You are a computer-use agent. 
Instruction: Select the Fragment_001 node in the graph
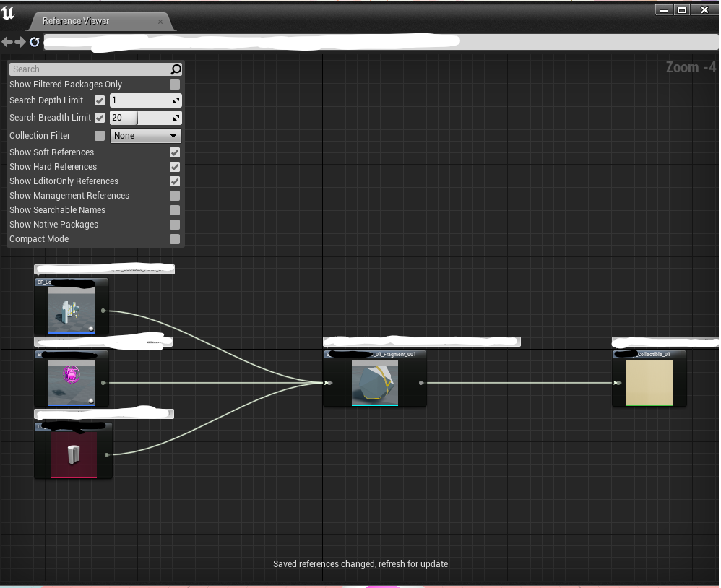[x=374, y=381]
